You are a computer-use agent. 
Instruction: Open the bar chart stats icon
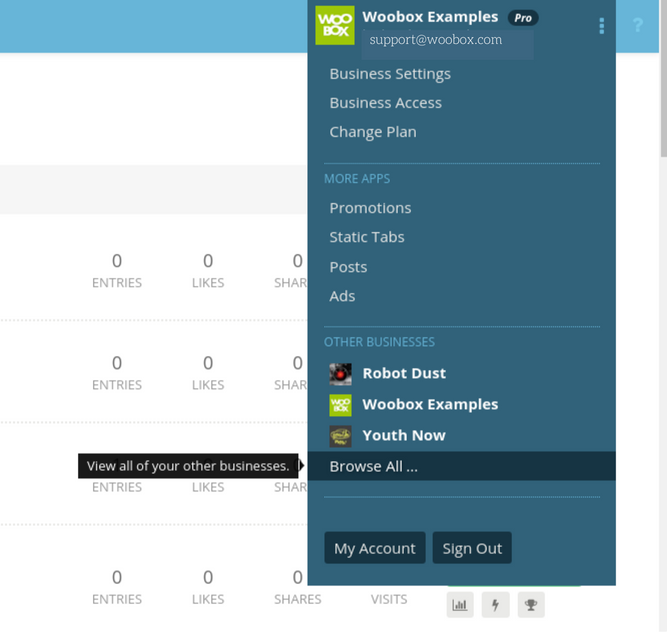460,604
